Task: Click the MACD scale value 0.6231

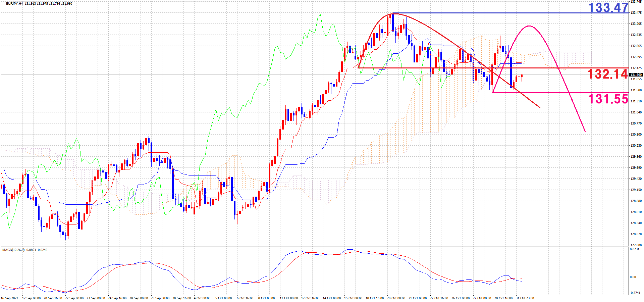Action: pos(635,249)
